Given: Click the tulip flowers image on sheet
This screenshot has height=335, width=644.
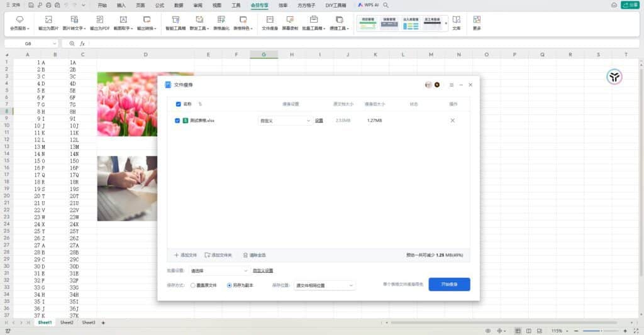Looking at the screenshot, I should 127,104.
